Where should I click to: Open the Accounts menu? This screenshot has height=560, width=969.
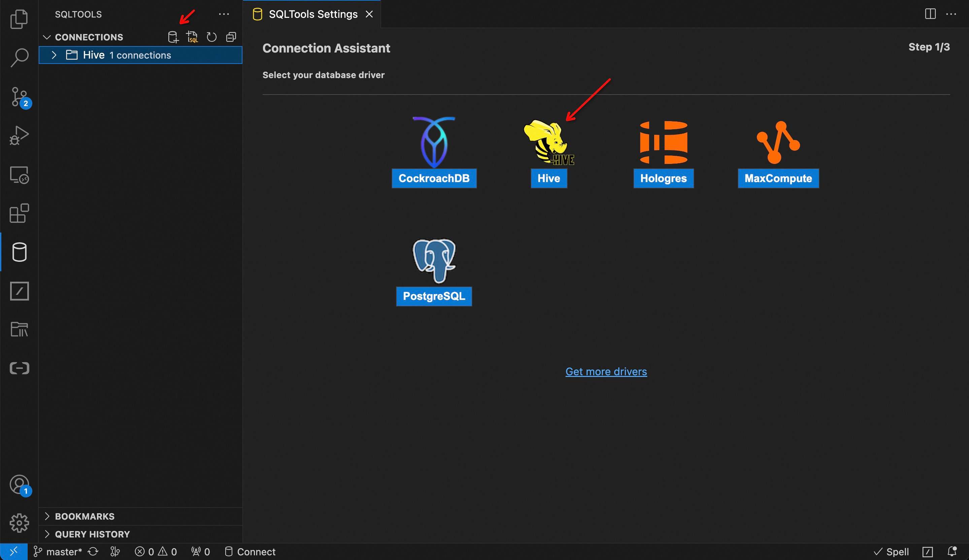(20, 485)
